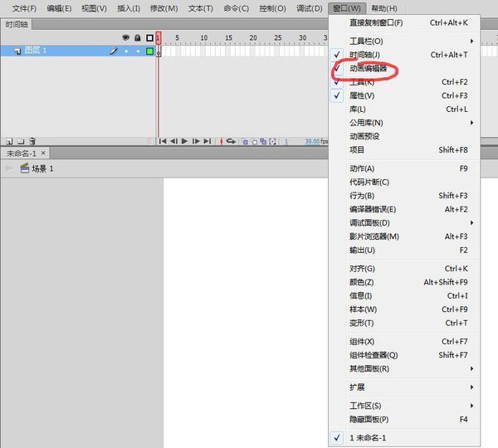Click the red playhead at frame 1
Screen dimensions: 498x448
tap(159, 38)
